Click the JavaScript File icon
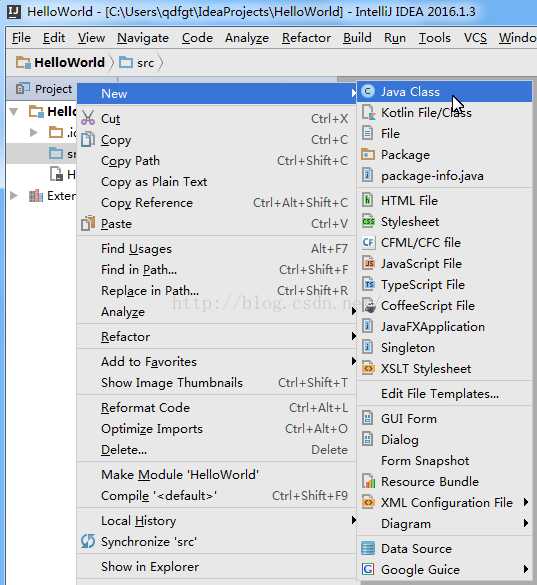 click(368, 263)
